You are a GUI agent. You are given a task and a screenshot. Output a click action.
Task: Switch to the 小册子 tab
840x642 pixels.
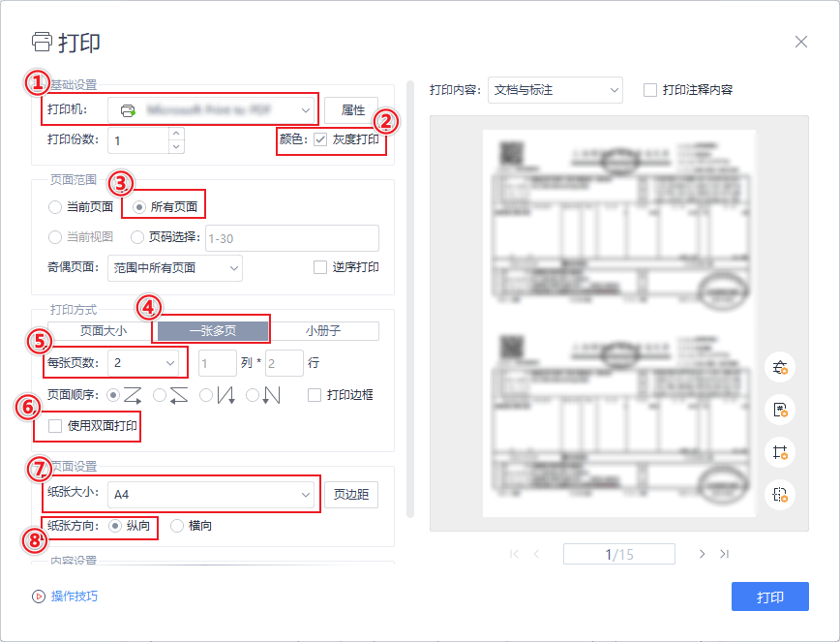click(x=323, y=331)
